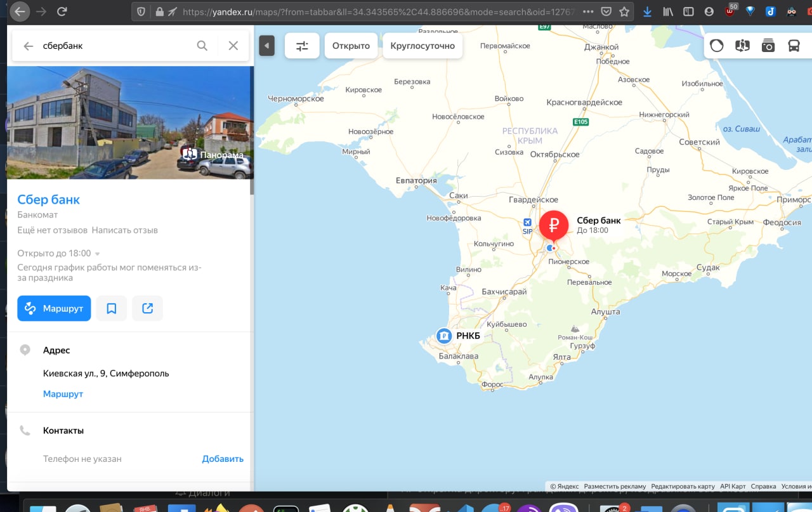Click the РНКБ bank marker on map
The width and height of the screenshot is (812, 512).
coord(444,336)
